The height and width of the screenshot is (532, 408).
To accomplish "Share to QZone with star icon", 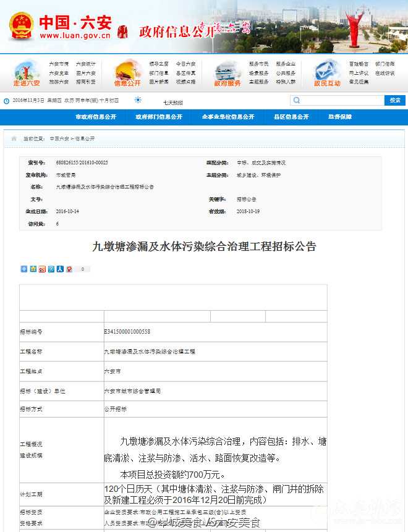I will tap(33, 269).
